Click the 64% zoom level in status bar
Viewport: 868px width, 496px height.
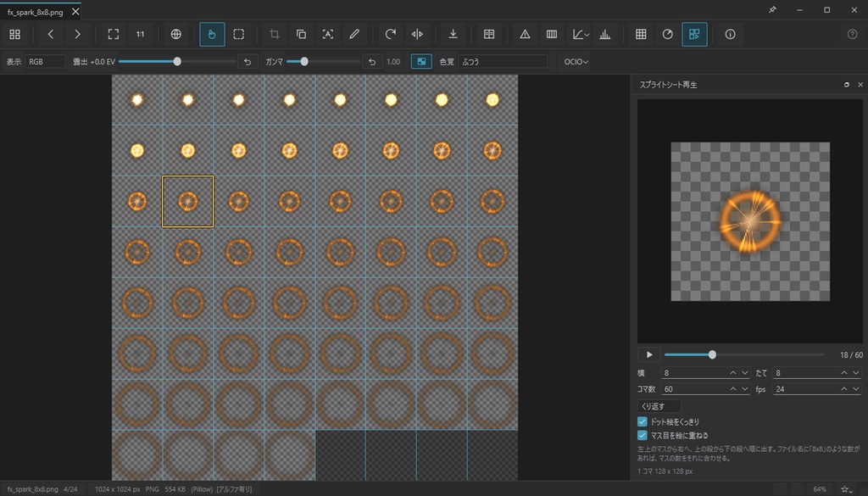tap(820, 489)
